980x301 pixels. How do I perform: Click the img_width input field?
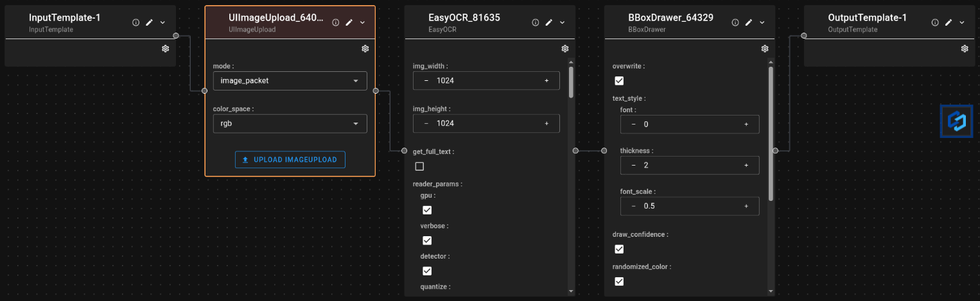pos(486,81)
